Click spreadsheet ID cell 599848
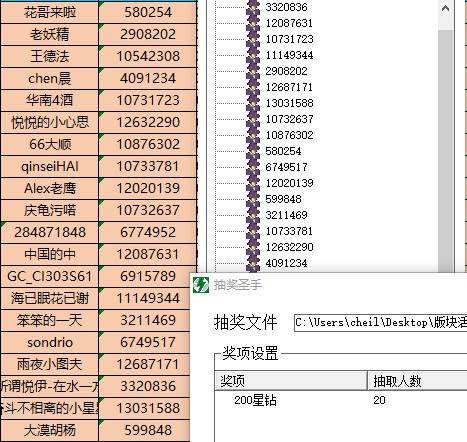This screenshot has width=467, height=442. 145,430
